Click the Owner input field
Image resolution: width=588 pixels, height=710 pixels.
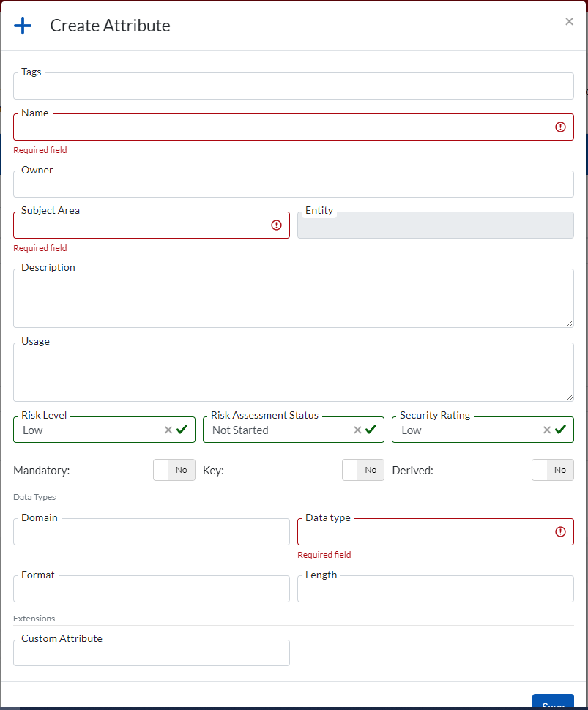coord(293,184)
